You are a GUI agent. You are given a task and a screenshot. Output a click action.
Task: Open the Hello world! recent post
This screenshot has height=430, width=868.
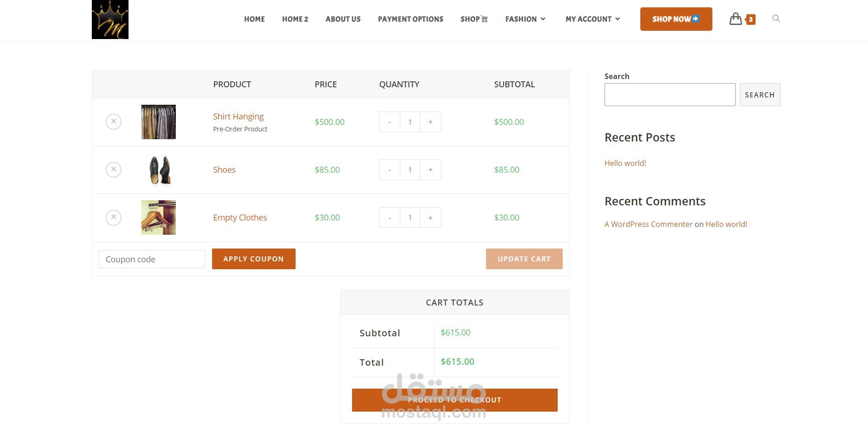[x=625, y=163]
